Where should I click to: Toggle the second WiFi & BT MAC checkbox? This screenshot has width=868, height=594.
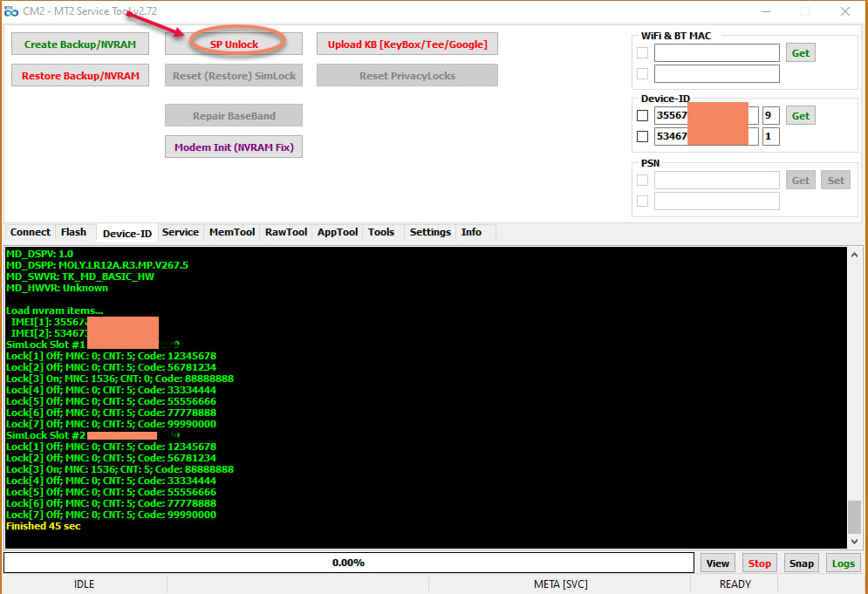pyautogui.click(x=643, y=73)
